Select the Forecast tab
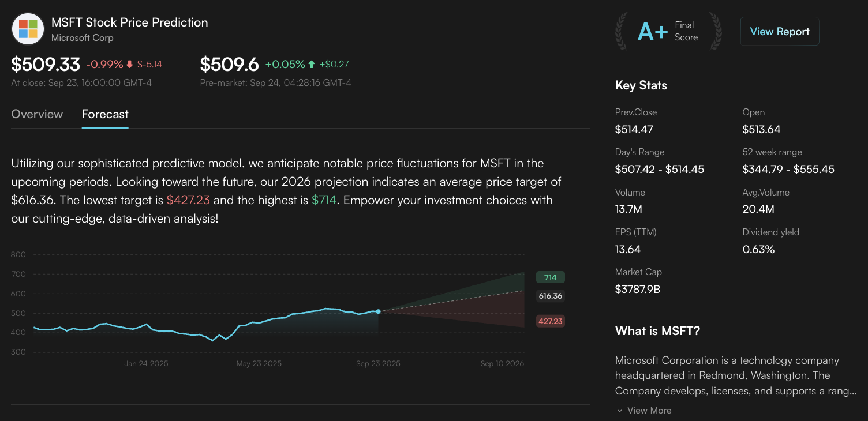868x421 pixels. [105, 114]
